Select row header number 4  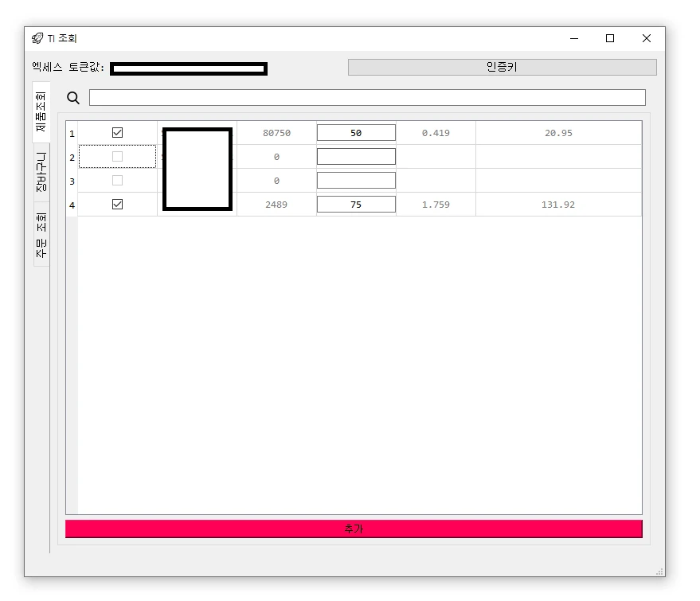72,205
